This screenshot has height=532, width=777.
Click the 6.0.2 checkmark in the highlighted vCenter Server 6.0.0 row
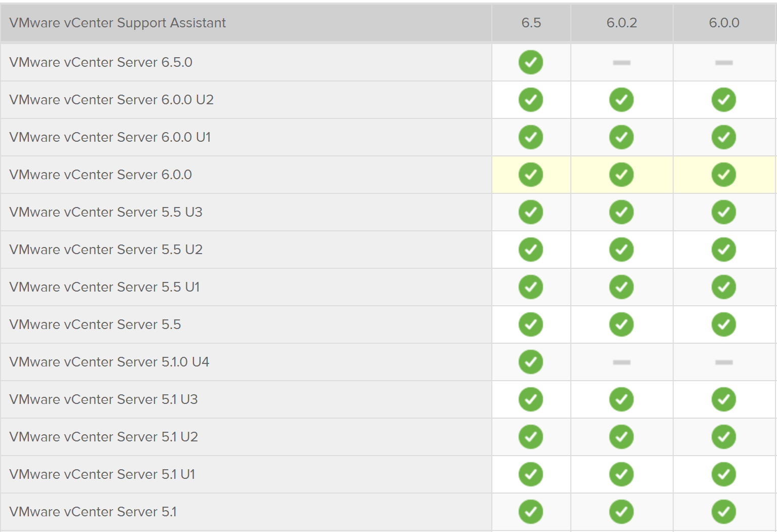(621, 175)
